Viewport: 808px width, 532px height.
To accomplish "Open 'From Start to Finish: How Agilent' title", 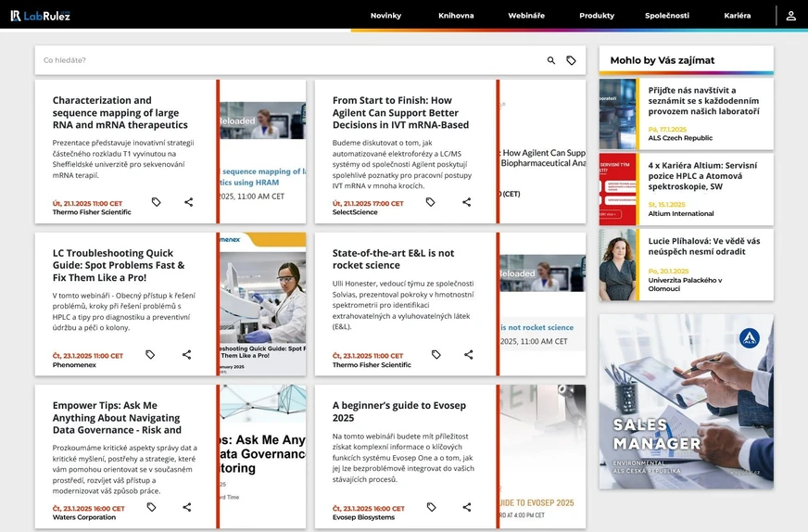I will click(400, 112).
